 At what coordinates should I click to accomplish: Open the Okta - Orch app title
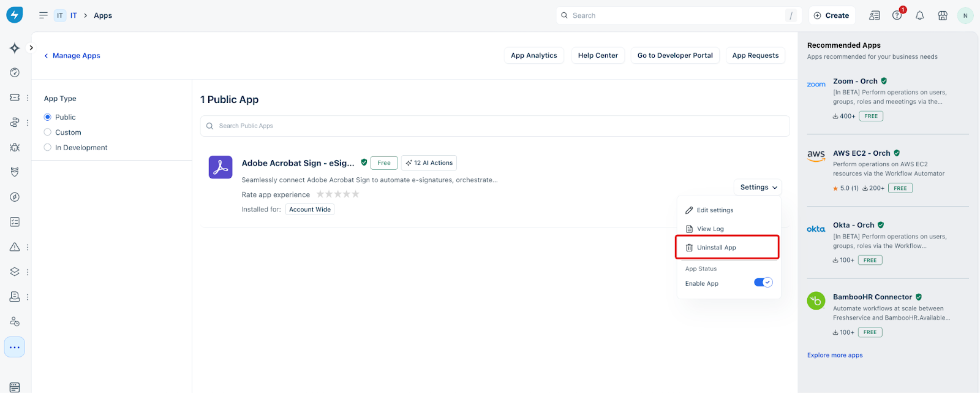coord(853,225)
